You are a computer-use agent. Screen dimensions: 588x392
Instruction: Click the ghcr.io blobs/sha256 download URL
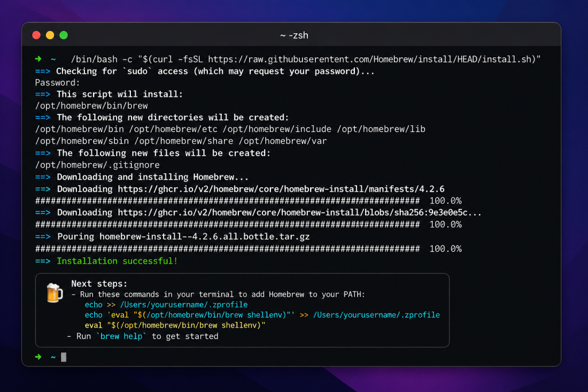coord(299,212)
